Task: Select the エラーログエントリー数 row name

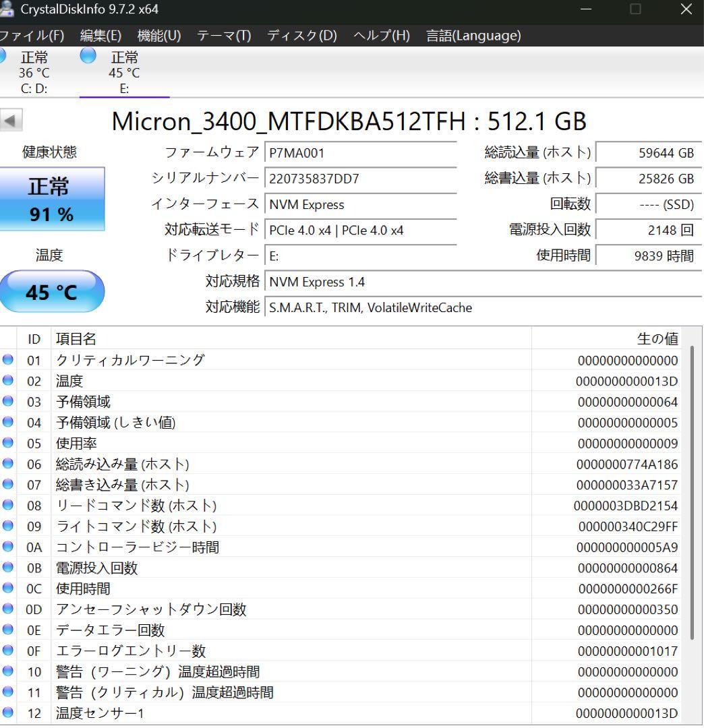Action: coord(131,651)
